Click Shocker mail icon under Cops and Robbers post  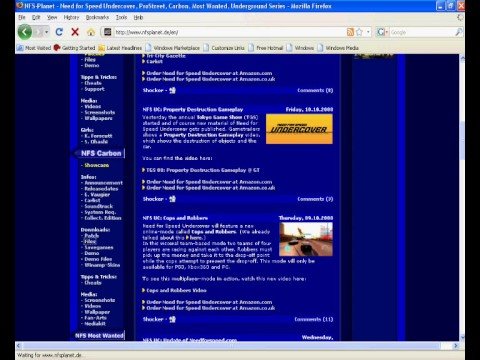click(x=172, y=319)
